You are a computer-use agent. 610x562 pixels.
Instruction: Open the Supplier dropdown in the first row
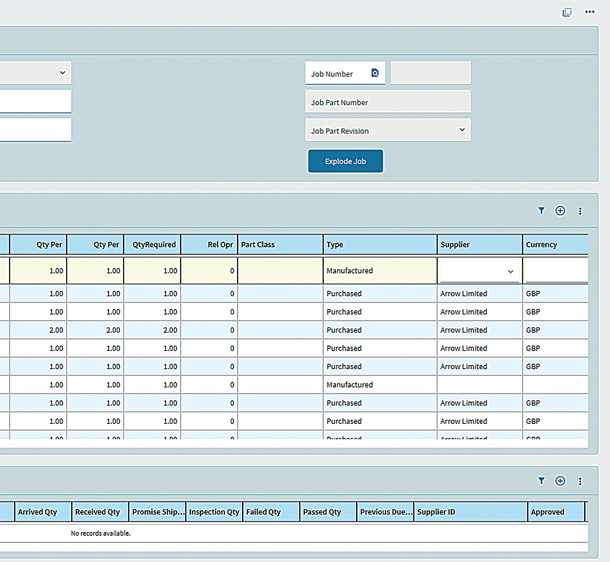point(510,271)
